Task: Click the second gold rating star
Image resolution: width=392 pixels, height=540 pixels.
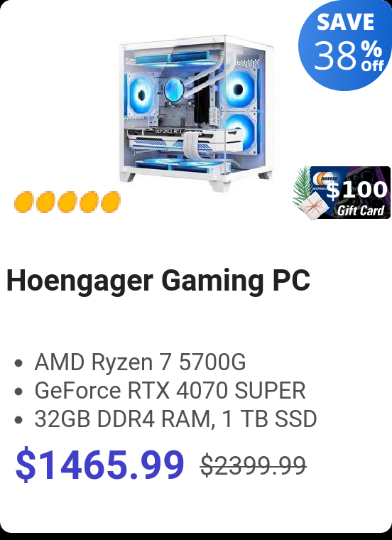Action: 45,202
